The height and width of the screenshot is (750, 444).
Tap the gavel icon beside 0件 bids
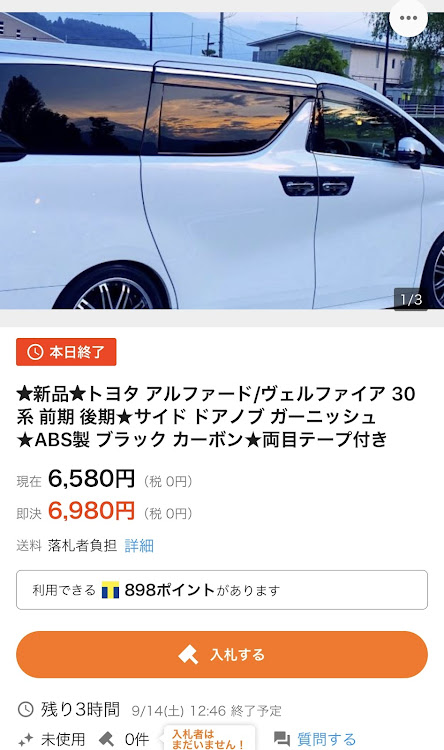point(106,739)
